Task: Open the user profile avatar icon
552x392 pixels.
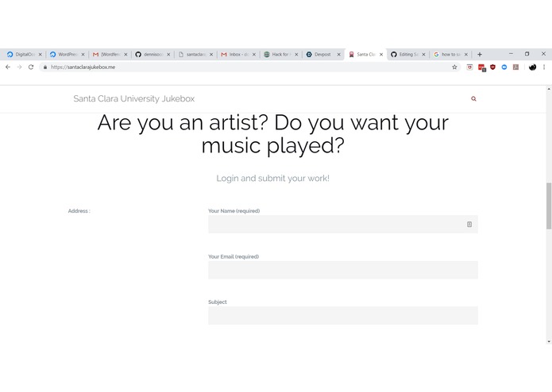Action: click(532, 67)
